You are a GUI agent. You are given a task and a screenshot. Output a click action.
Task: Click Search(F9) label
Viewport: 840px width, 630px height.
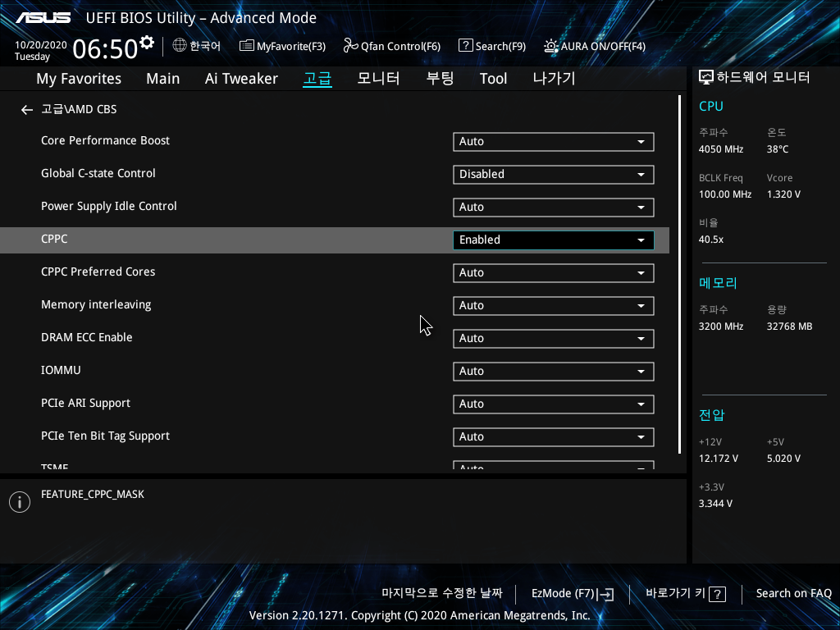pyautogui.click(x=500, y=47)
